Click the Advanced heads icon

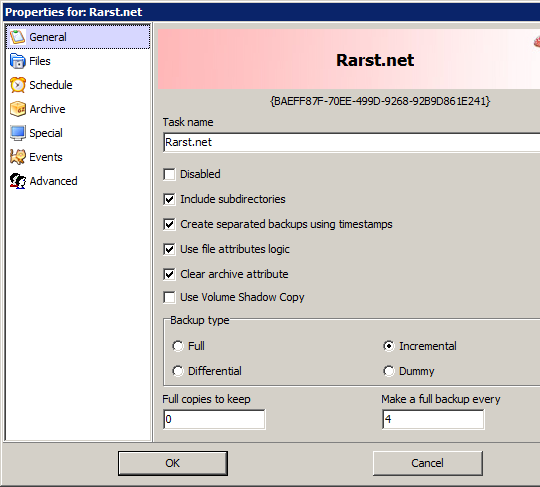[18, 181]
